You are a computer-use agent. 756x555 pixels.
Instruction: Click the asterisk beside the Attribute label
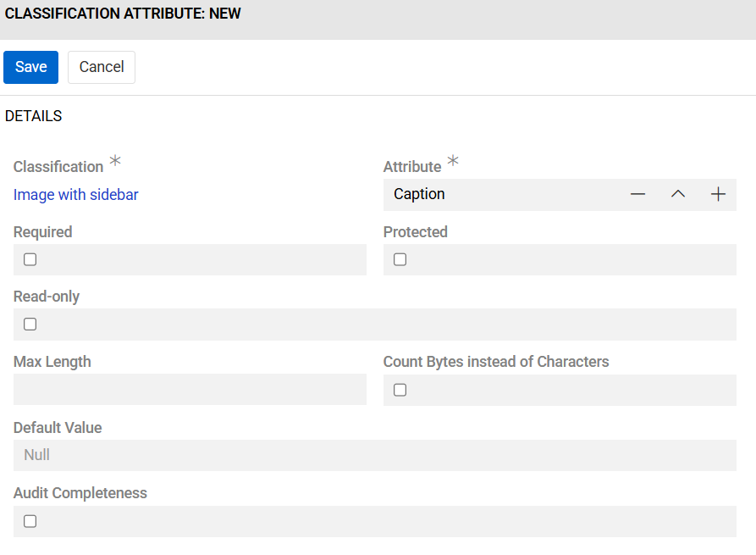(453, 160)
